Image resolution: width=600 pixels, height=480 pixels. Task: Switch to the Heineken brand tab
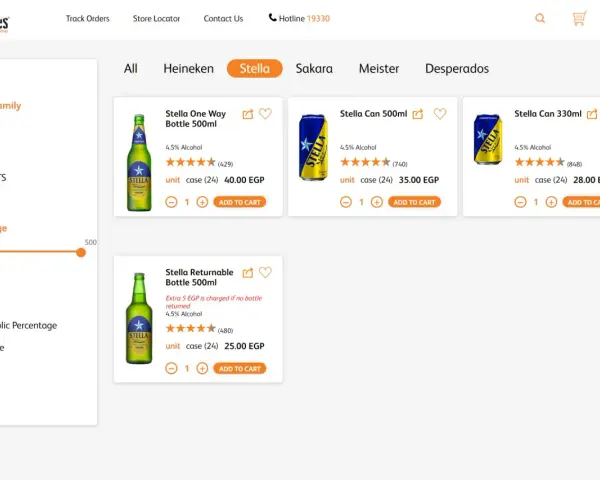[188, 69]
